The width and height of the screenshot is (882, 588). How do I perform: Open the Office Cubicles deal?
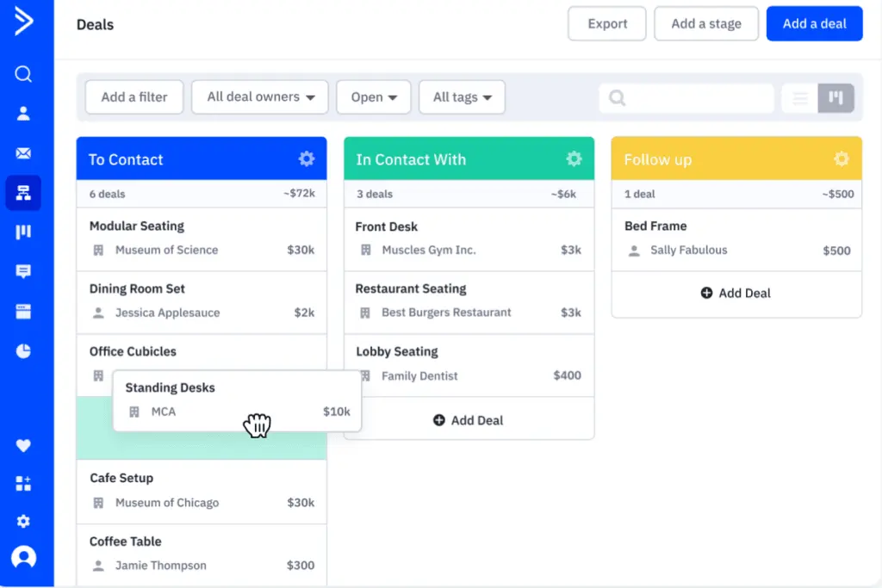coord(202,352)
